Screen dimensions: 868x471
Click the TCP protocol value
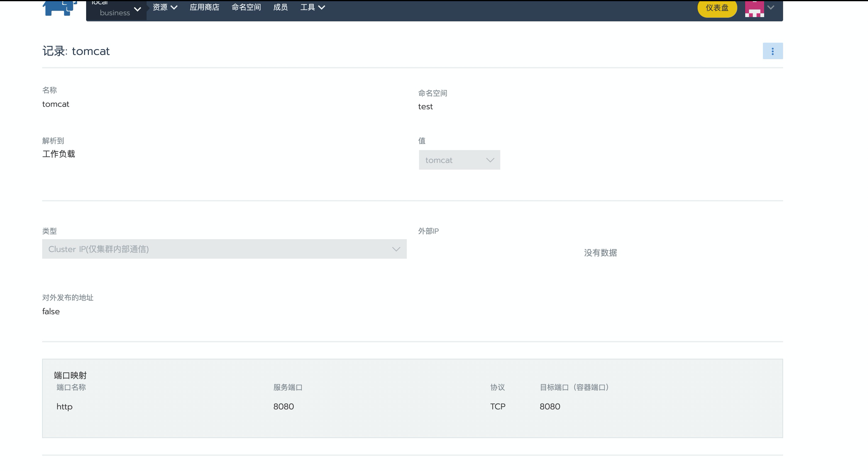497,407
